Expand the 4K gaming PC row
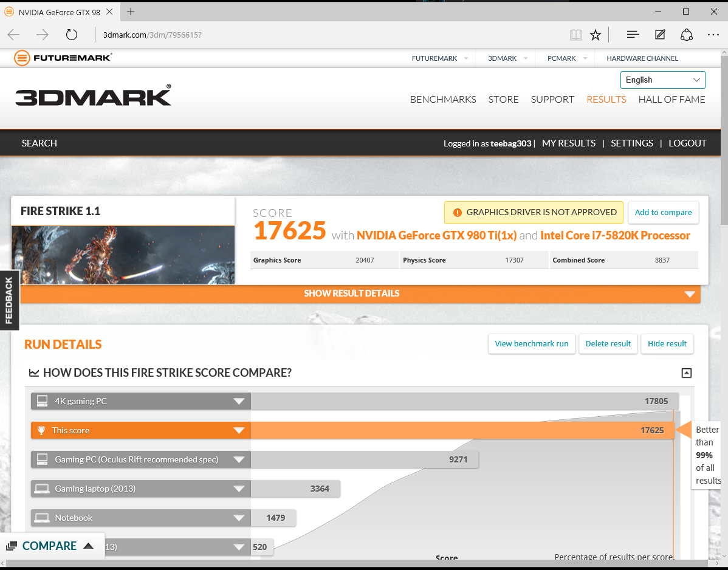 (239, 402)
